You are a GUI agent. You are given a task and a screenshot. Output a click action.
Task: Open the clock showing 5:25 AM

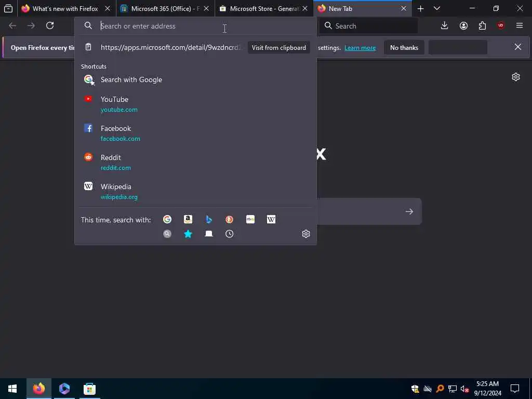487,389
